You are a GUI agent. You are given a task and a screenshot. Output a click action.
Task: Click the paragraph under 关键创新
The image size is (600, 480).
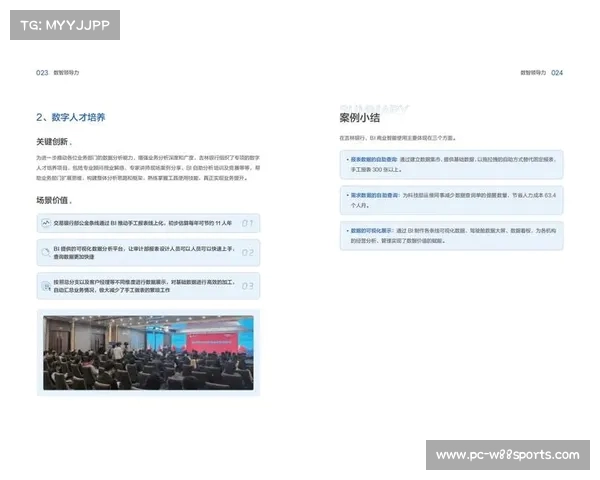coord(148,168)
